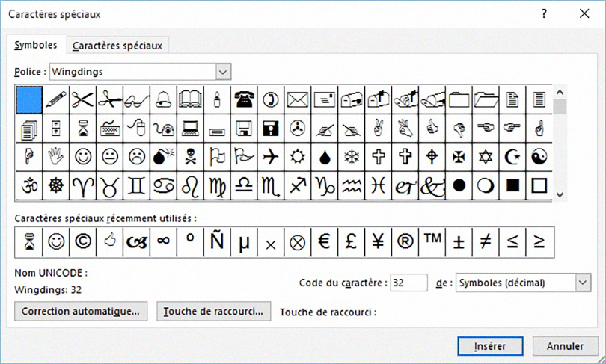Choose the airplane symbol
The width and height of the screenshot is (606, 364).
click(x=271, y=158)
